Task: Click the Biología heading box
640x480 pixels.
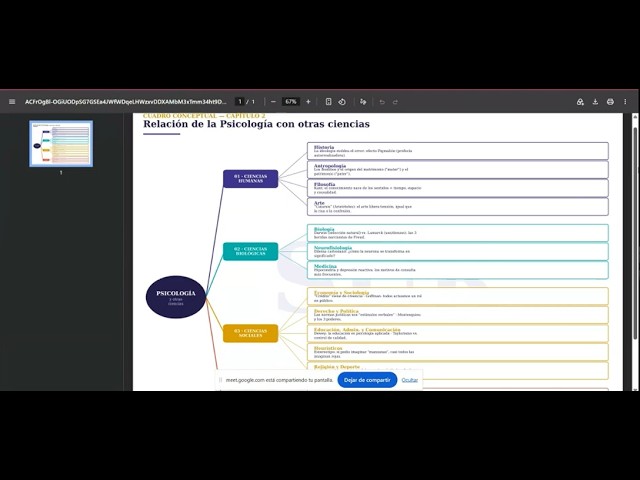Action: point(458,233)
